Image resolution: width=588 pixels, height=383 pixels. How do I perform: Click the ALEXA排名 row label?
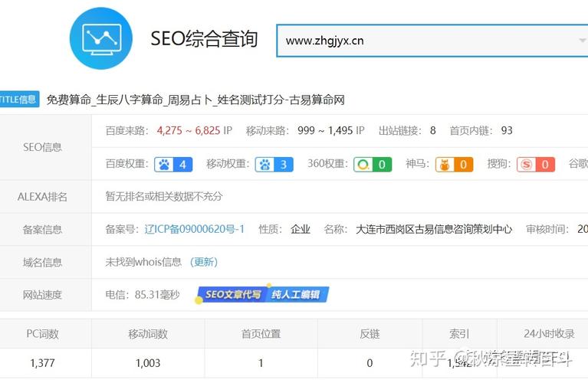(42, 197)
